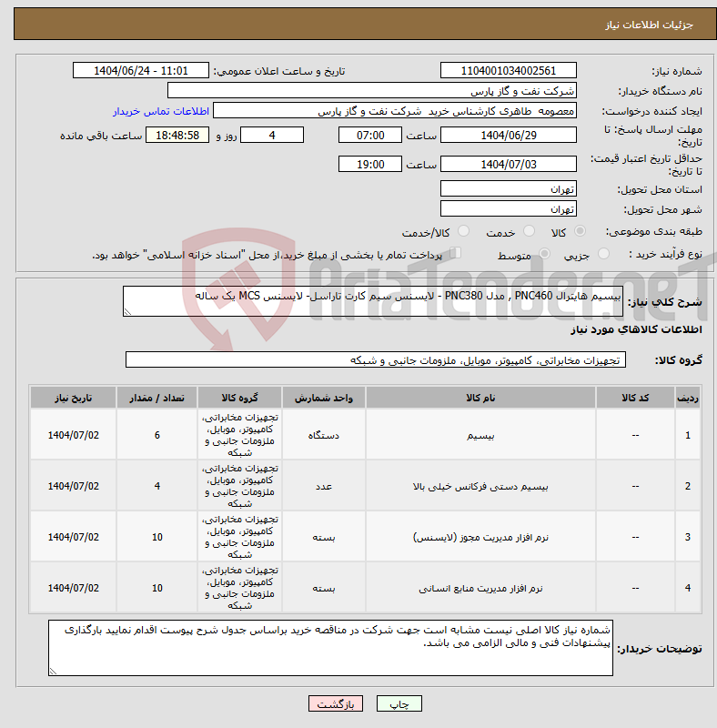Click the requester field معصومه طاهری
This screenshot has width=717, height=728.
394,111
